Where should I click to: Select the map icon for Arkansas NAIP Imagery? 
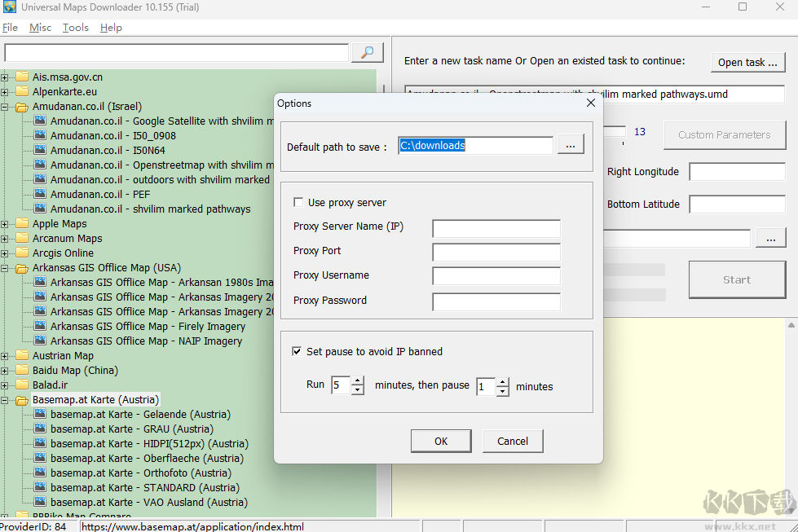(x=39, y=341)
